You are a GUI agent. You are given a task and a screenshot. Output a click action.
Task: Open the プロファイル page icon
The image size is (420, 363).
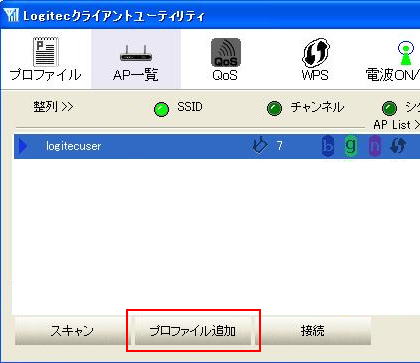(46, 52)
